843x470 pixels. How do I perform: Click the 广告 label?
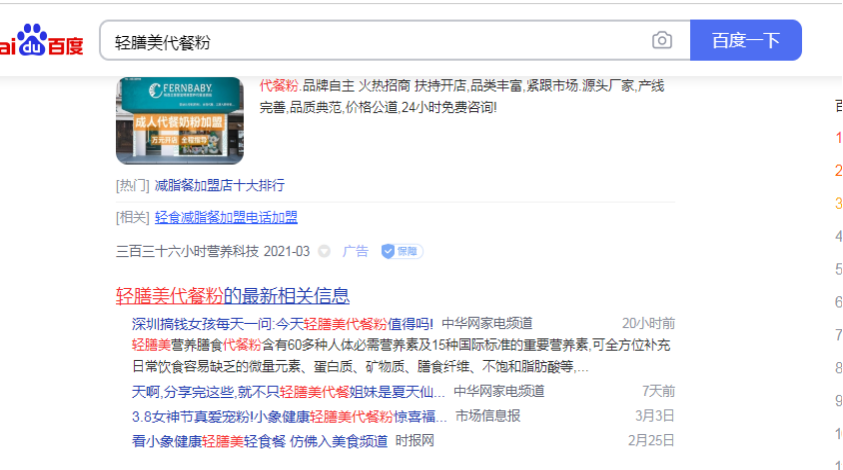[x=355, y=251]
